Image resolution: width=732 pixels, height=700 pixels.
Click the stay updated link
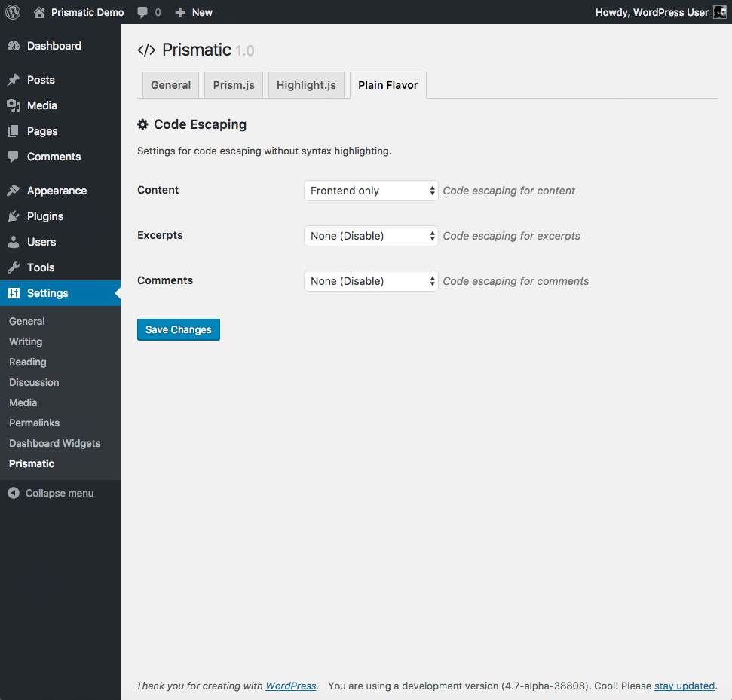(x=685, y=686)
